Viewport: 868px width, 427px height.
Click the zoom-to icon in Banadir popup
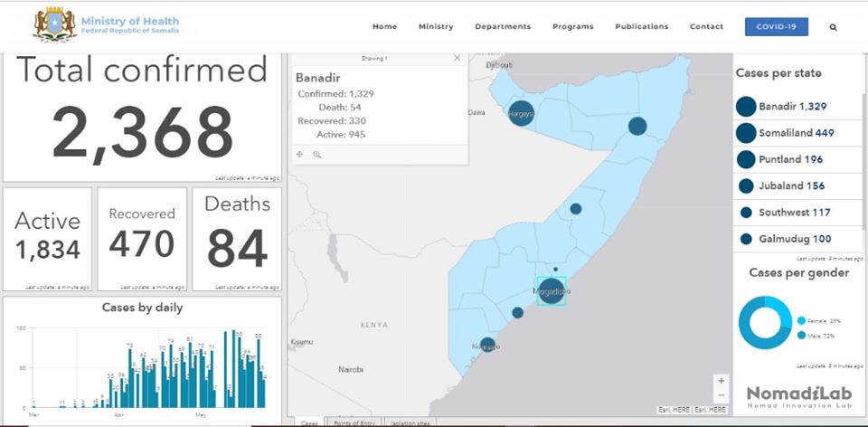click(317, 155)
